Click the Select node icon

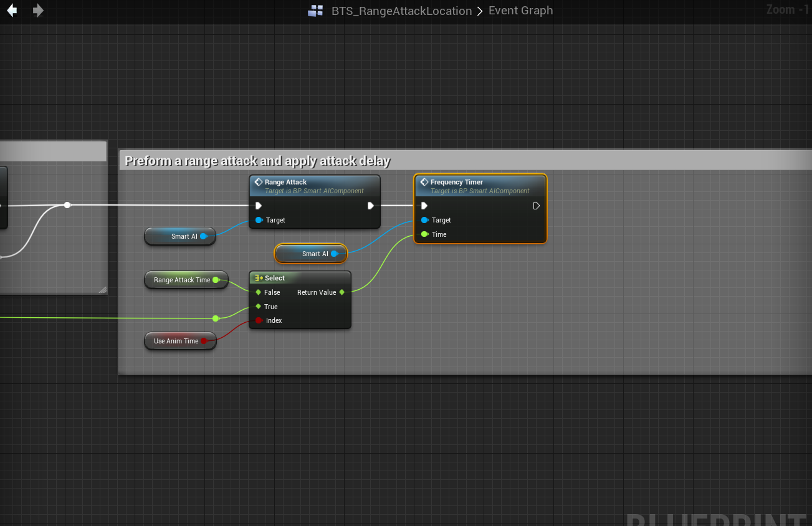click(259, 278)
